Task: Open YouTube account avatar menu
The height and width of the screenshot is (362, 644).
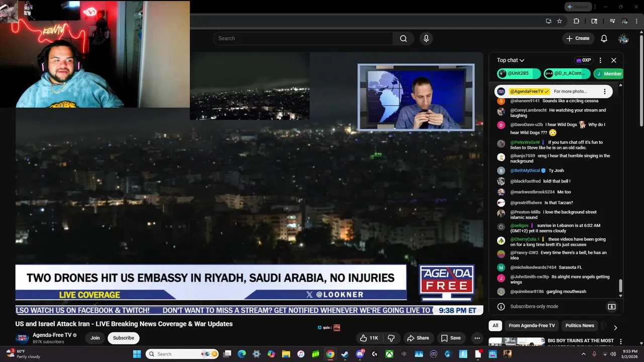Action: coord(623,39)
